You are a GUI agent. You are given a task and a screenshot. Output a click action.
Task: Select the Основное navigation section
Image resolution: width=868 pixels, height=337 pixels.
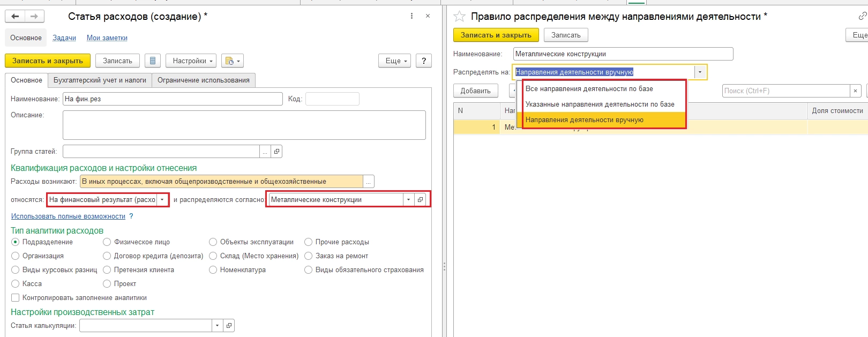(26, 38)
